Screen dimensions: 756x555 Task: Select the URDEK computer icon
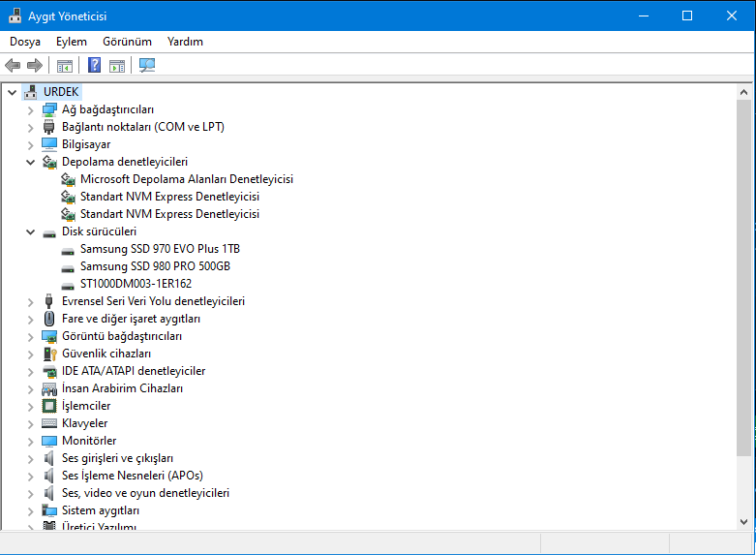(x=31, y=92)
